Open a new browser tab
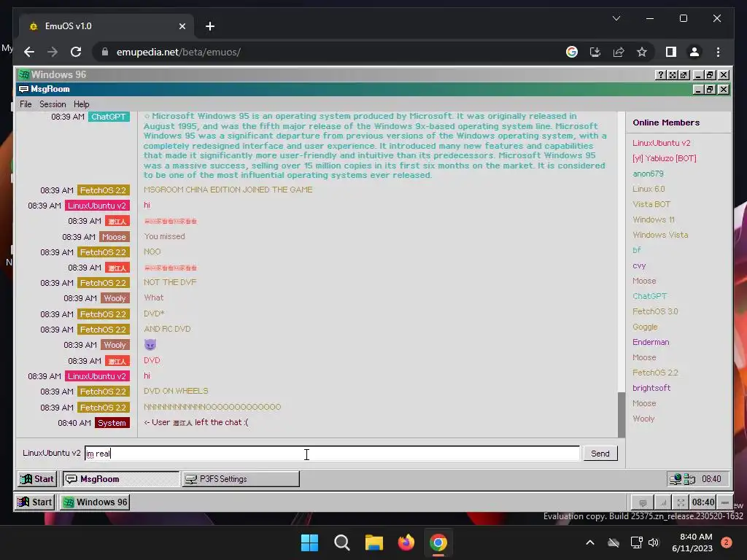747x560 pixels. point(209,26)
